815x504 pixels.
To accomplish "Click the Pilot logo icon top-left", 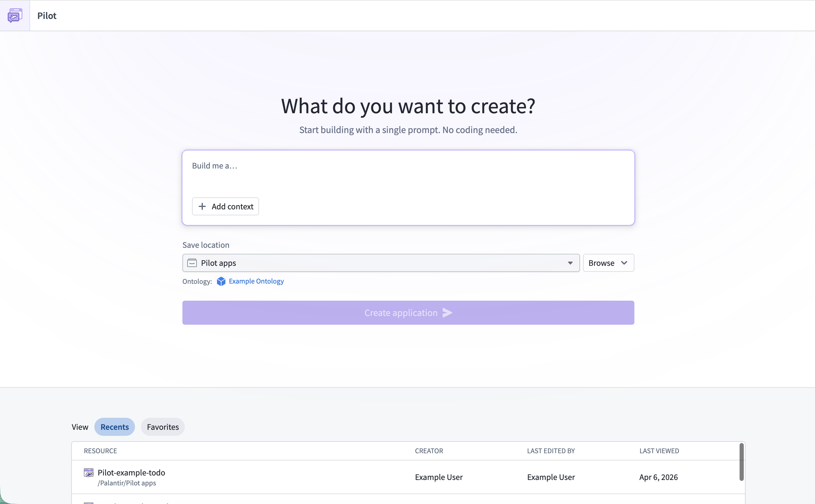I will [15, 15].
